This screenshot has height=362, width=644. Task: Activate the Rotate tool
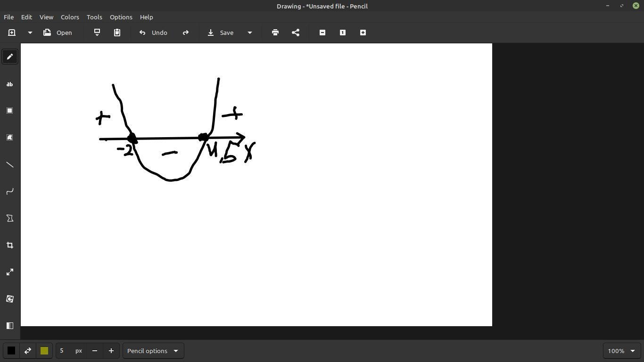pos(10,299)
